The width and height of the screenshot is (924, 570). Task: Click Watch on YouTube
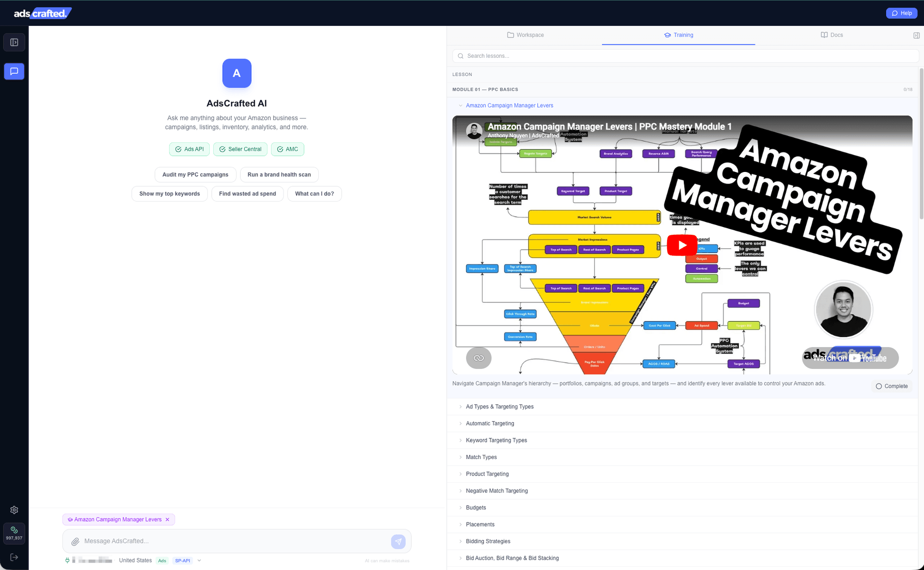850,358
